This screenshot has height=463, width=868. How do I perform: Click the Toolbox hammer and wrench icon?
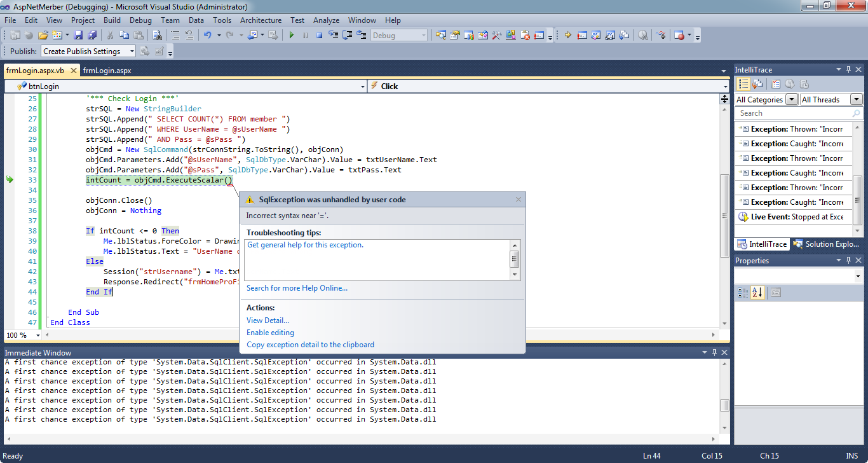coord(496,35)
